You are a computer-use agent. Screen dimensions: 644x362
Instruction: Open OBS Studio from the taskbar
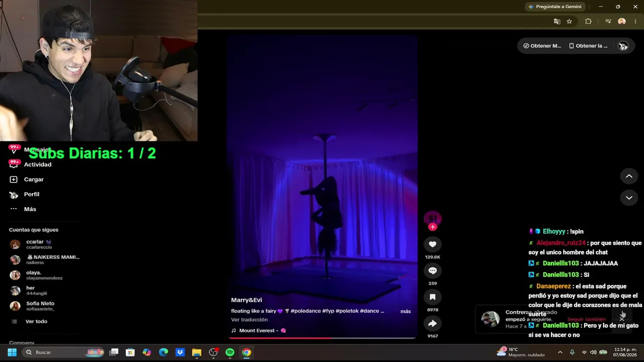213,352
